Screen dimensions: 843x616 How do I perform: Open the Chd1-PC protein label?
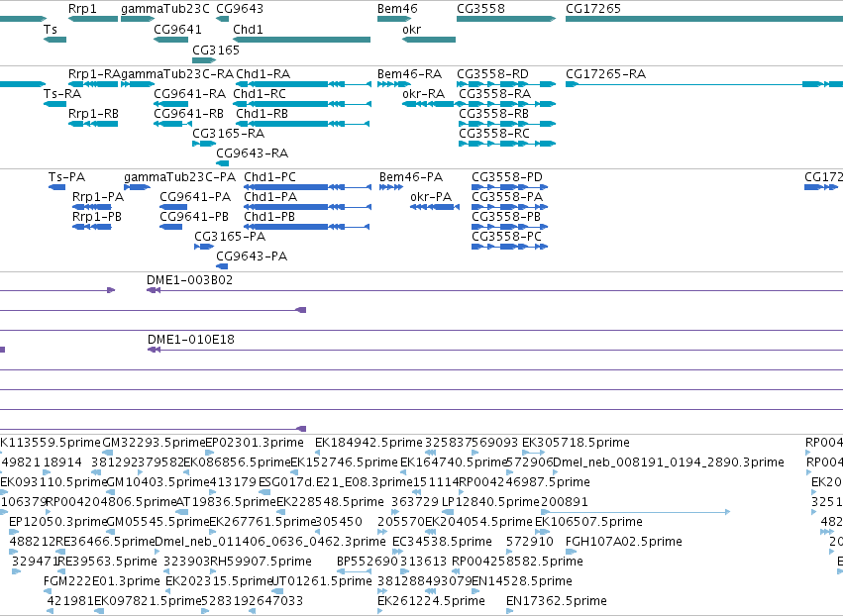[x=269, y=177]
